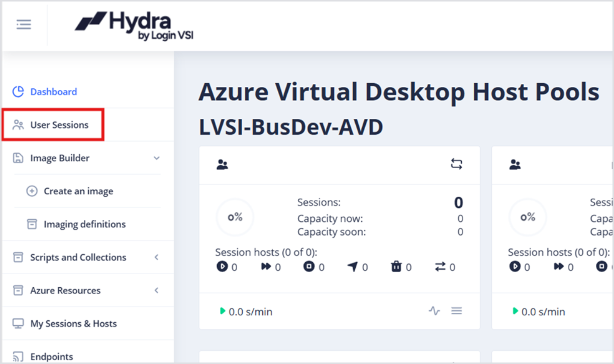
Task: Open the activity graph icon in first card
Action: [x=434, y=311]
